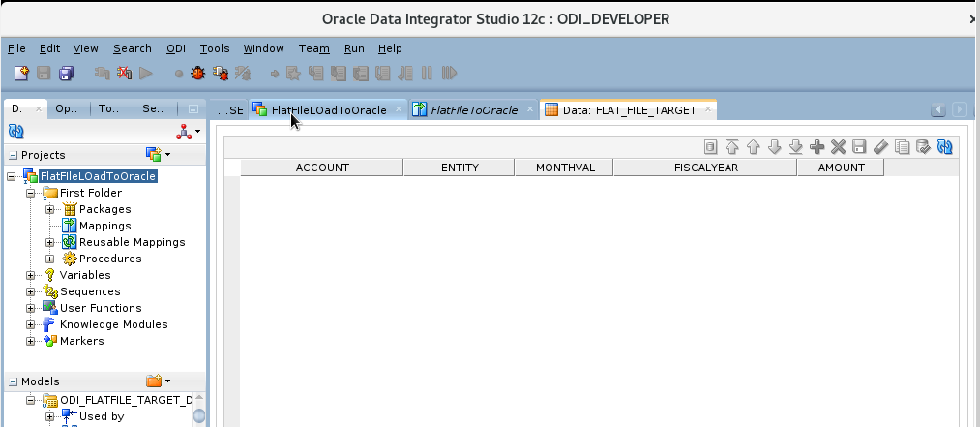
Task: Click the Run play toolbar icon
Action: pos(146,74)
